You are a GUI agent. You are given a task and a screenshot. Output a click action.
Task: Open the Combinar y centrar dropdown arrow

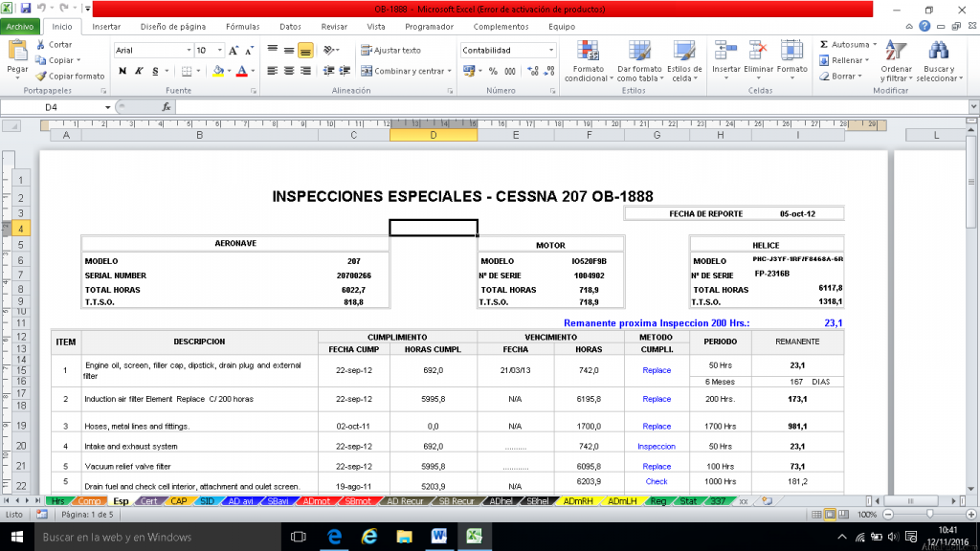coord(450,71)
